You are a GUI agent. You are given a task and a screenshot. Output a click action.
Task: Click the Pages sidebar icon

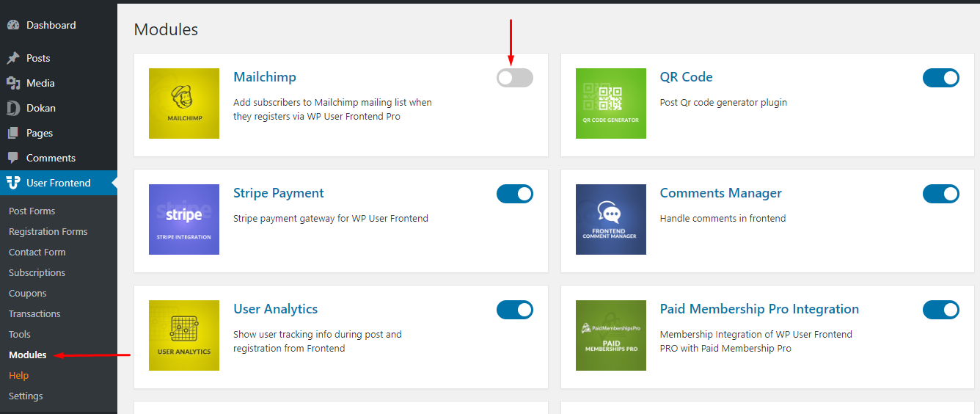click(13, 133)
